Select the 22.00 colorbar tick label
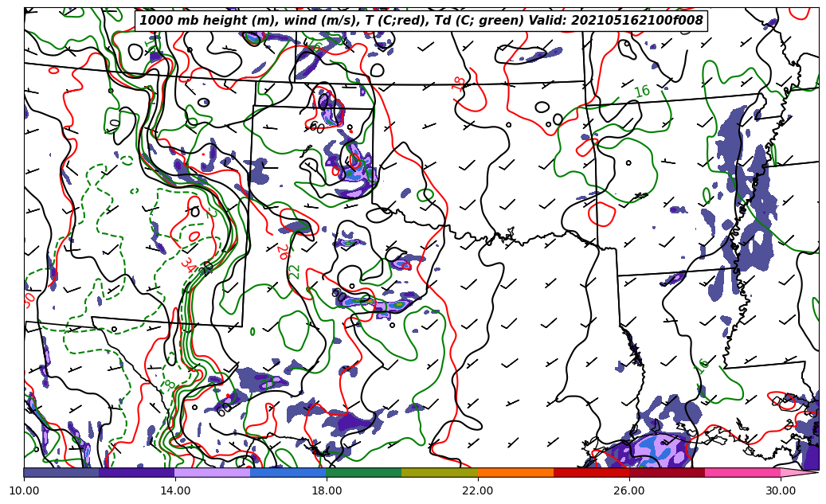Screen dimensions: 826x504 point(478,491)
